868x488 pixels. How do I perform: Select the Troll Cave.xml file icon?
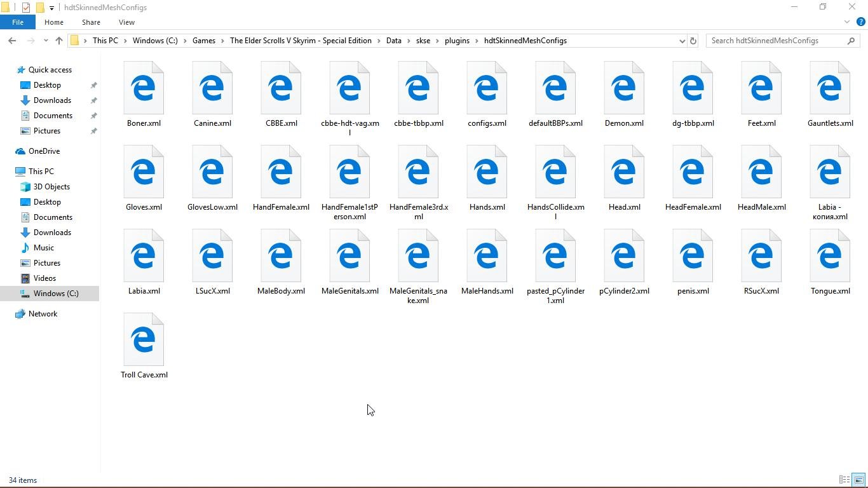coord(144,340)
